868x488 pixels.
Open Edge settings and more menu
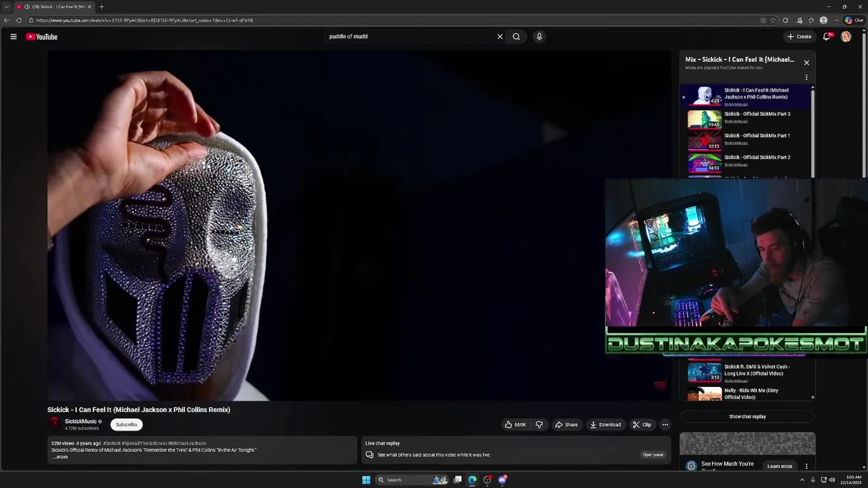pyautogui.click(x=835, y=20)
